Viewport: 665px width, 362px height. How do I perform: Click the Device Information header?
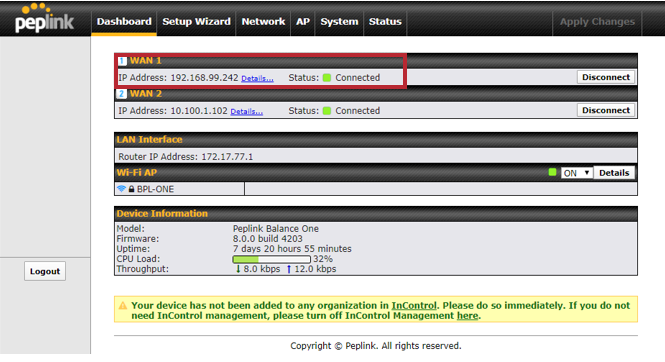tap(162, 214)
